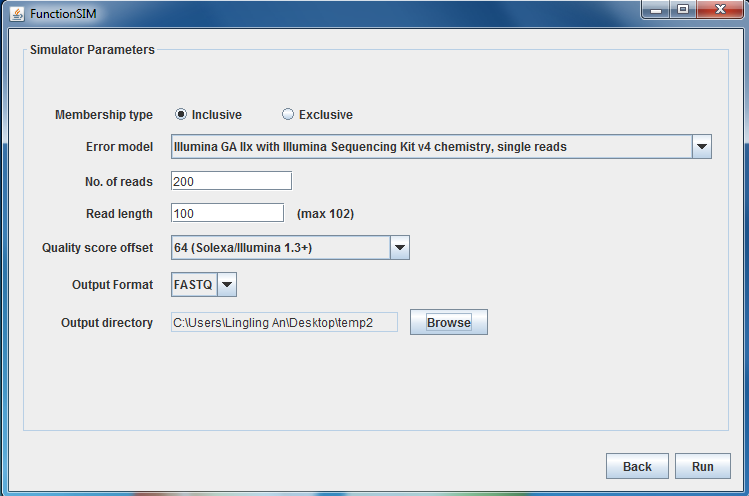Maximize the FunctionSIM window
The image size is (749, 496).
click(683, 10)
